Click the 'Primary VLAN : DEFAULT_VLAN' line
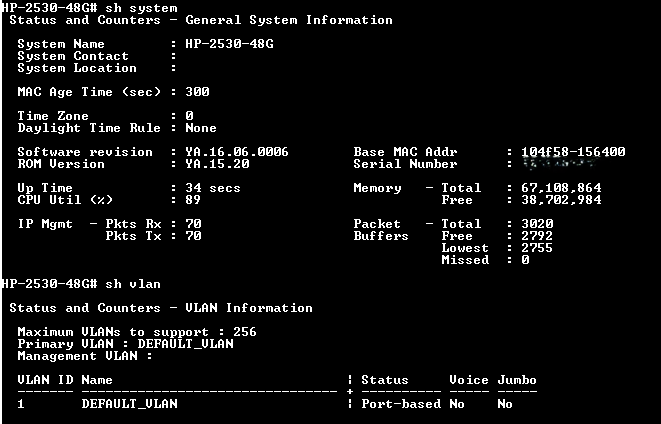 [x=125, y=344]
